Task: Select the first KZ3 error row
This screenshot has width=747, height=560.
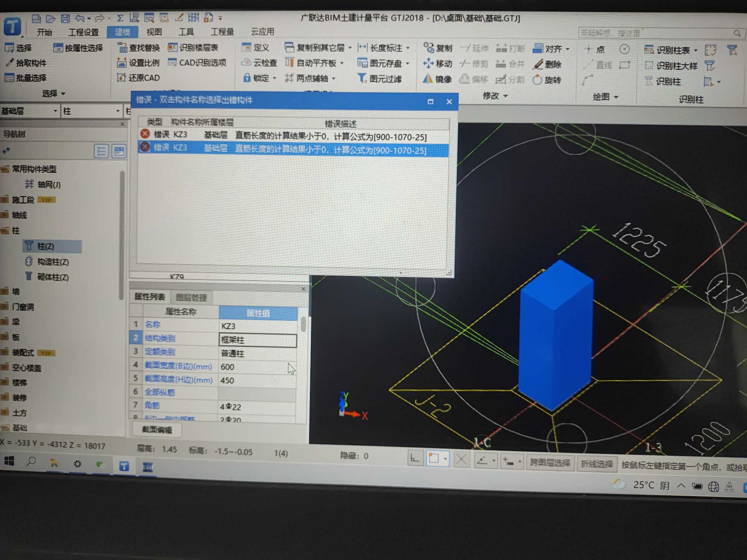Action: pos(293,136)
